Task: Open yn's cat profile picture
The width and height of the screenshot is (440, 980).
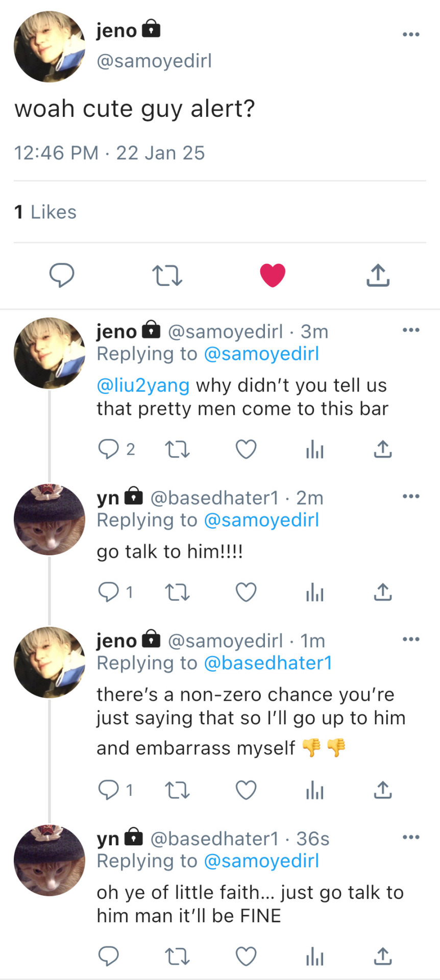Action: (x=50, y=520)
